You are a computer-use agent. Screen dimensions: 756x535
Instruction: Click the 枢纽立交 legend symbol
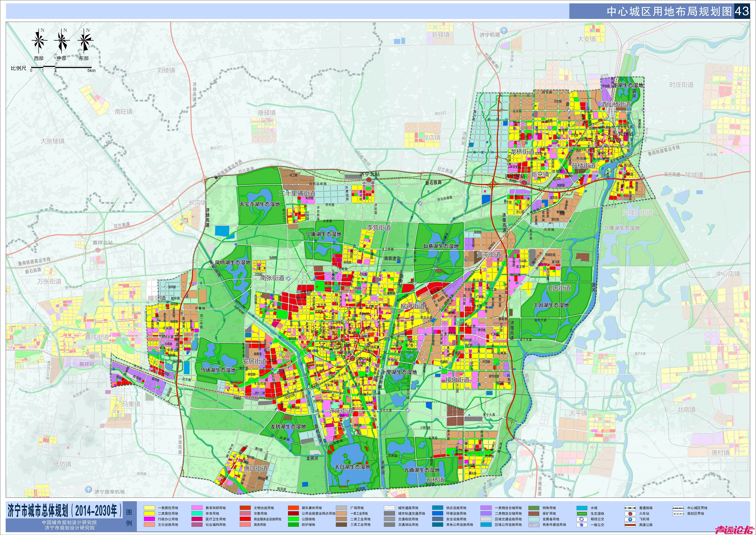click(x=581, y=519)
